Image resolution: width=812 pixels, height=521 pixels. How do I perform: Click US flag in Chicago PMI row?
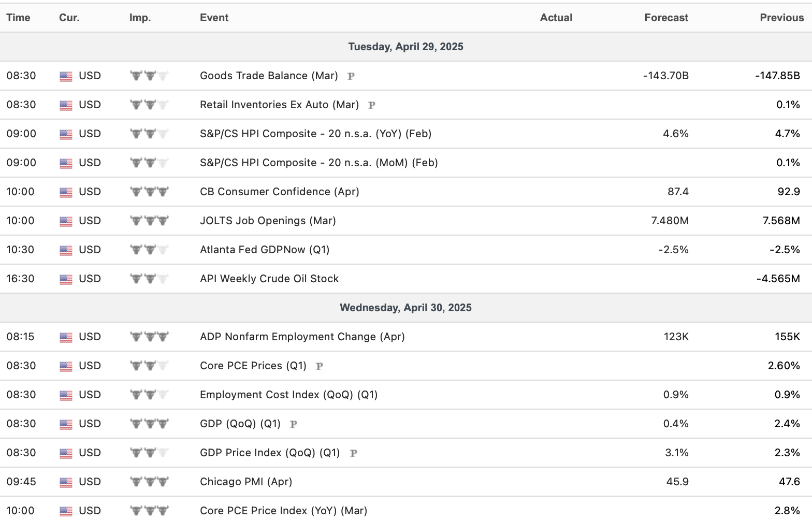66,482
